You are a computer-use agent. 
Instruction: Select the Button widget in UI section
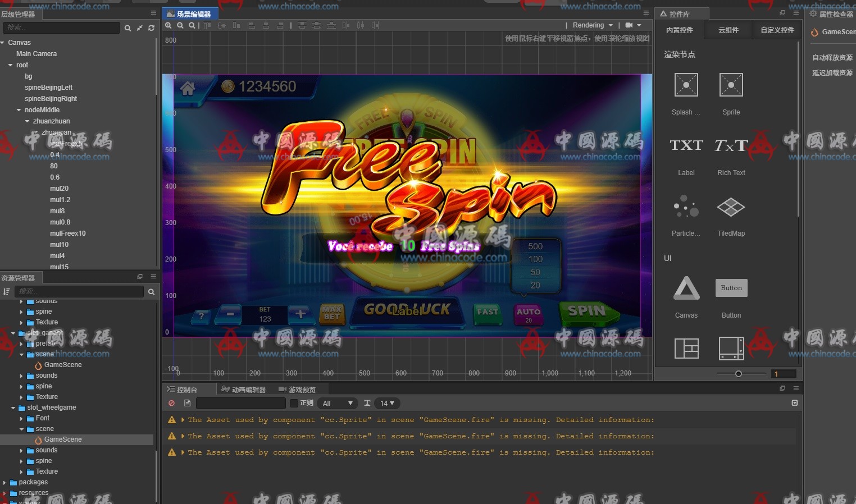coord(731,288)
